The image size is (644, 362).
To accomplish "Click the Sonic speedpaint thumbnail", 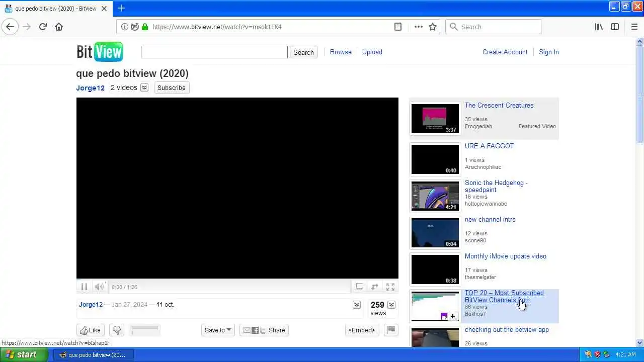I will 435,196.
